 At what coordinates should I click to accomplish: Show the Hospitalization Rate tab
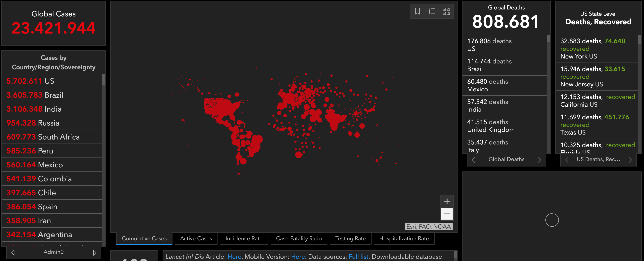pos(404,238)
